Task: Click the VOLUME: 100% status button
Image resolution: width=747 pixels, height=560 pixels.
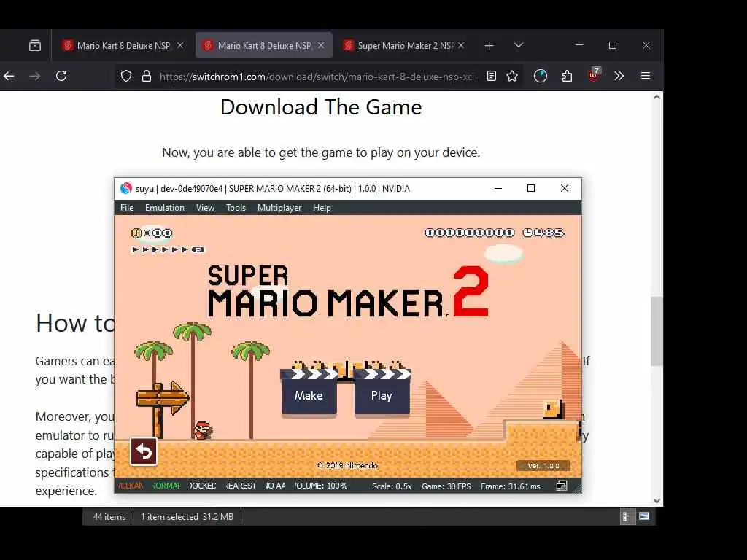Action: (x=321, y=486)
